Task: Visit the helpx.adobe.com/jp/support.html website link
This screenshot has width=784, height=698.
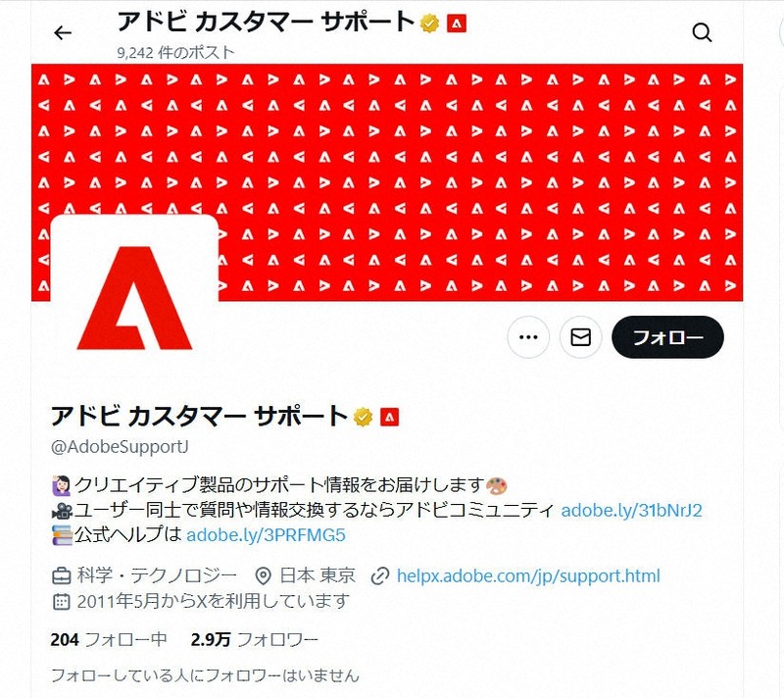Action: 528,576
